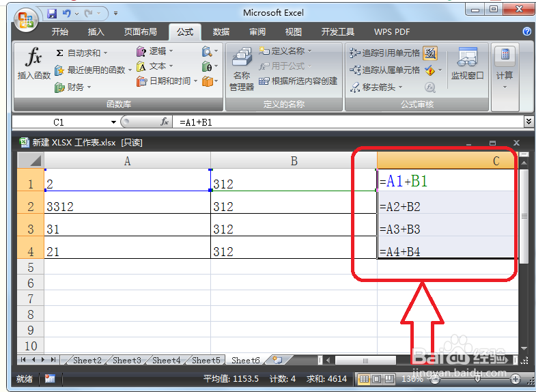The height and width of the screenshot is (392, 536).
Task: Toggle the Show Formulas icon
Action: coord(430,53)
